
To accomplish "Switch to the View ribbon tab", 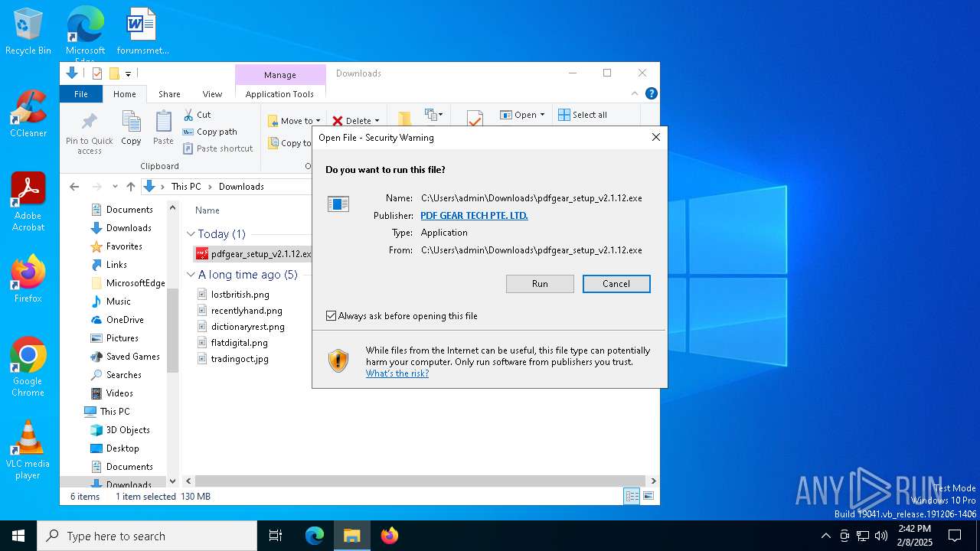I will click(x=212, y=94).
